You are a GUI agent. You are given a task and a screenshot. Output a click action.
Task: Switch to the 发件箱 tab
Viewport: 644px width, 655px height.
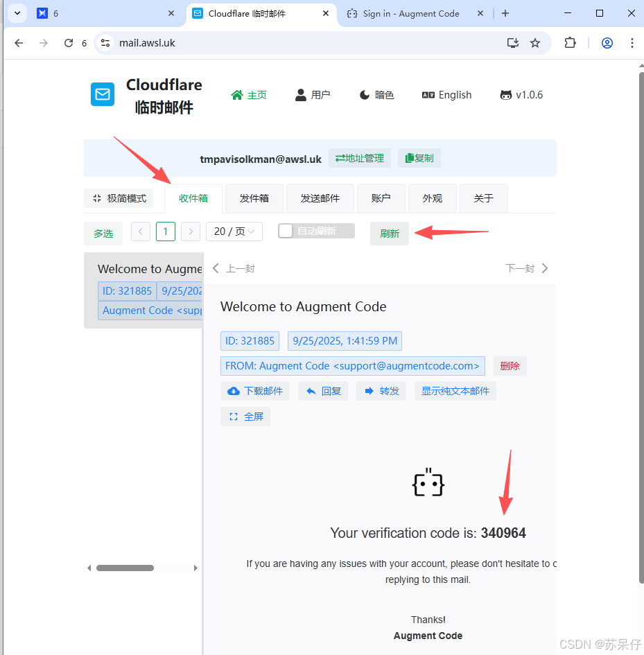(254, 198)
